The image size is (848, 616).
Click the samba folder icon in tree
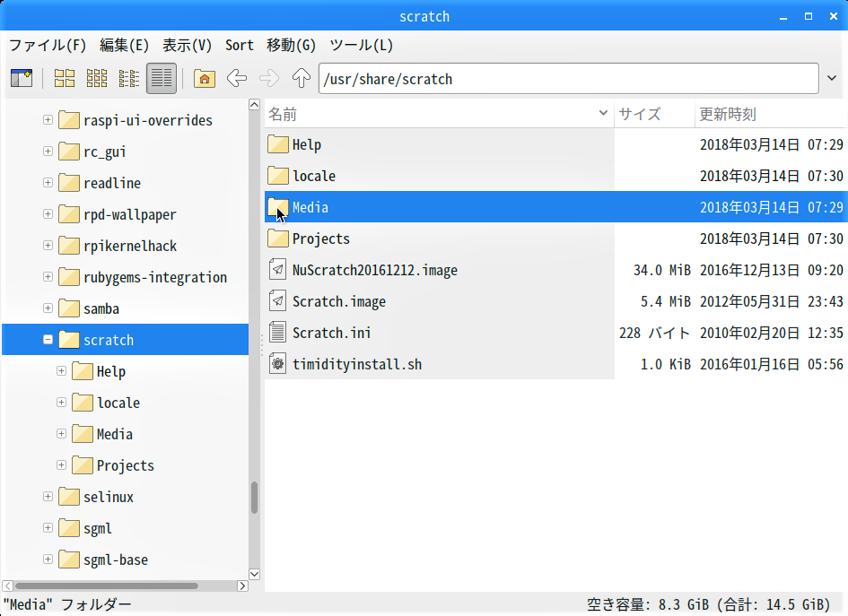click(x=69, y=308)
